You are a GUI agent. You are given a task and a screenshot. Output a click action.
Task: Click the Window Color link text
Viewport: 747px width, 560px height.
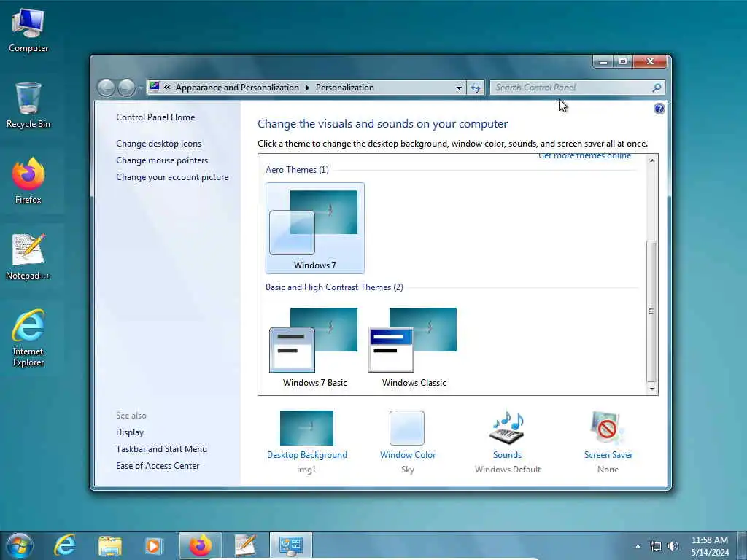(x=408, y=455)
